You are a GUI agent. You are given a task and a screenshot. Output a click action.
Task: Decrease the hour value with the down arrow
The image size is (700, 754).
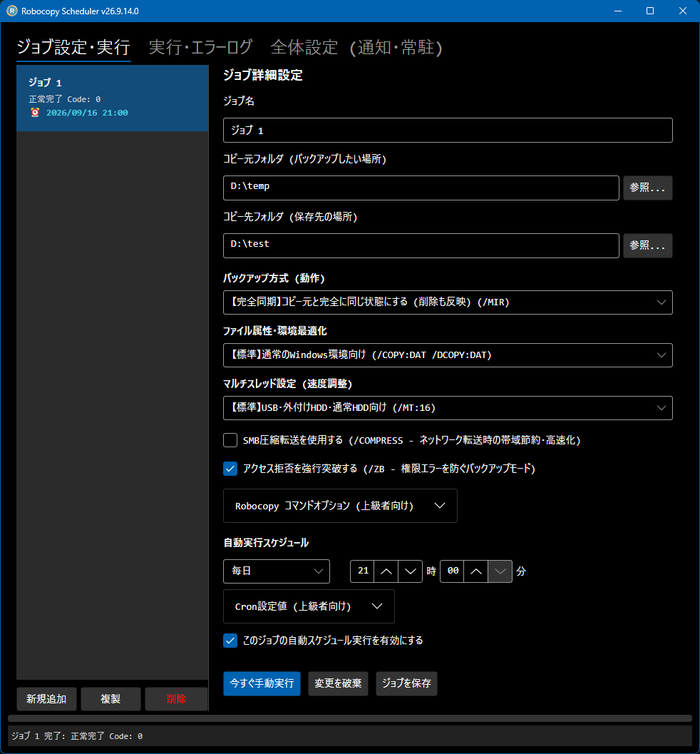point(411,571)
